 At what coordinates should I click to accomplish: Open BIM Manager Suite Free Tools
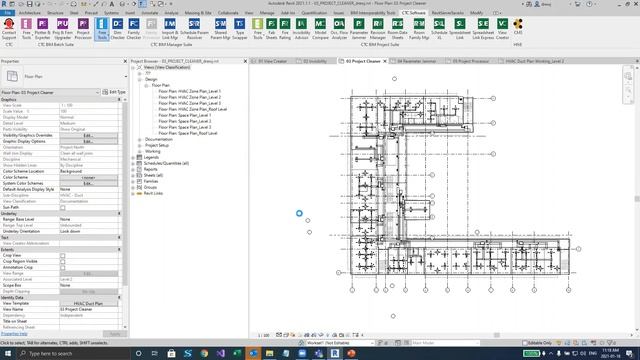click(x=102, y=29)
